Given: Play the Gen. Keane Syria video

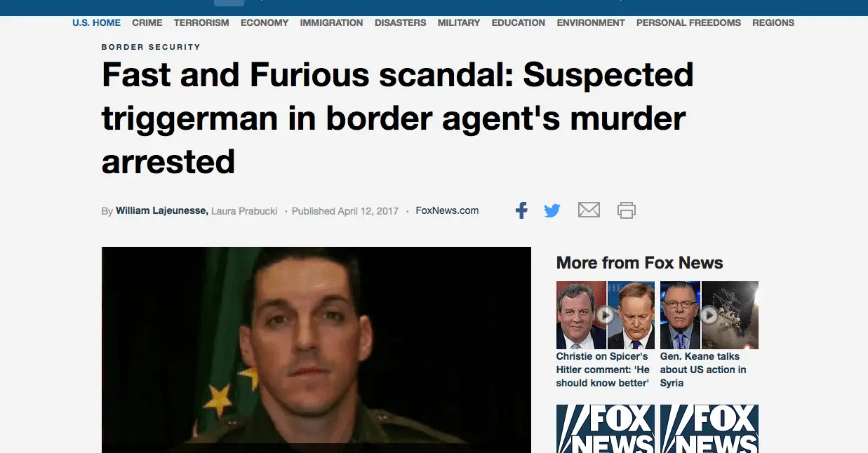Looking at the screenshot, I should (709, 315).
